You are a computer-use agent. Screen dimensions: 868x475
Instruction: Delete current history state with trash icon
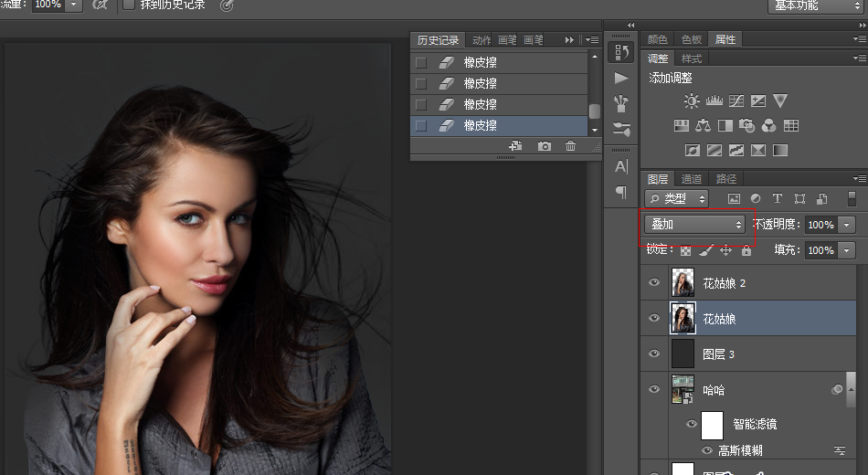571,146
